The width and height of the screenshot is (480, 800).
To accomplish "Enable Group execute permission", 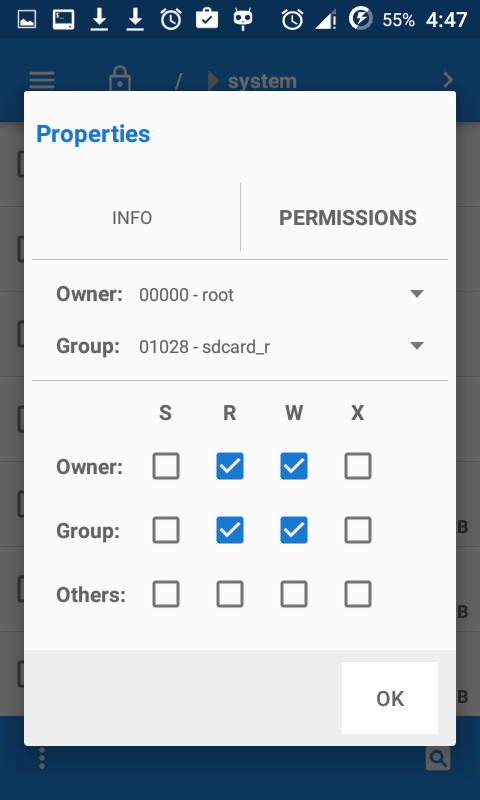I will pyautogui.click(x=358, y=530).
